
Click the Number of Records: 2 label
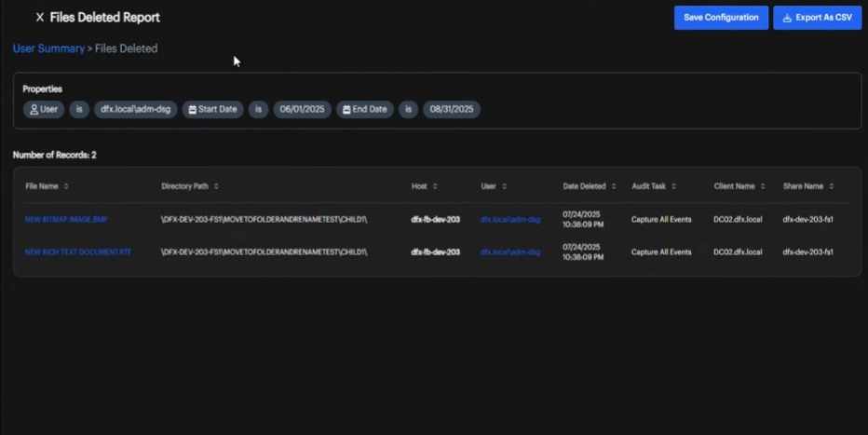click(x=54, y=155)
